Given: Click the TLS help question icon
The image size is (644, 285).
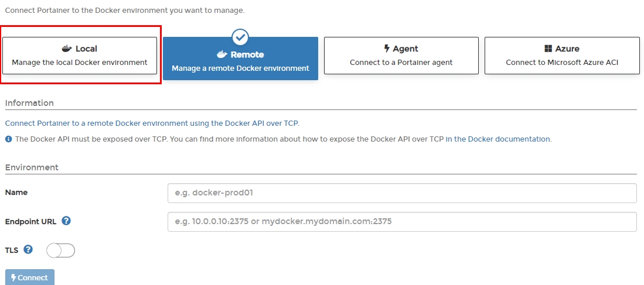Looking at the screenshot, I should [x=28, y=249].
